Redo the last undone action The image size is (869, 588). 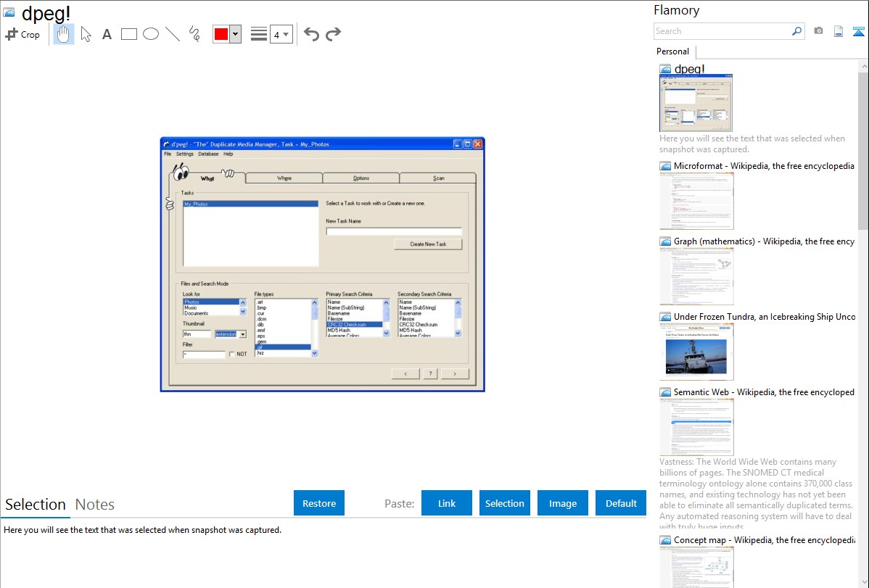[x=333, y=34]
